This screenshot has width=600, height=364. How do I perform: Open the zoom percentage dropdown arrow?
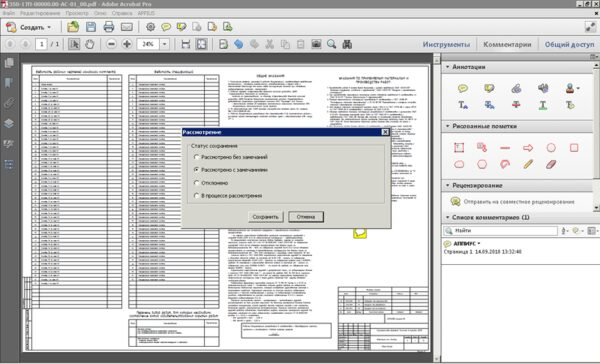tap(165, 44)
